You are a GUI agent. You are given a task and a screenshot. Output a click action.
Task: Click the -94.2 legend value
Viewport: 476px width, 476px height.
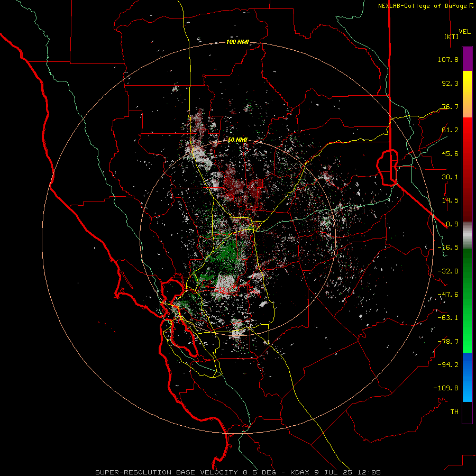(x=448, y=364)
